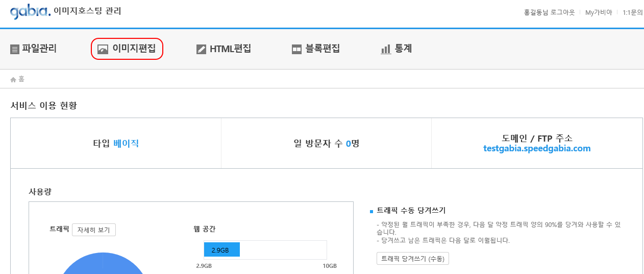Click the 사용량 heading

40,192
